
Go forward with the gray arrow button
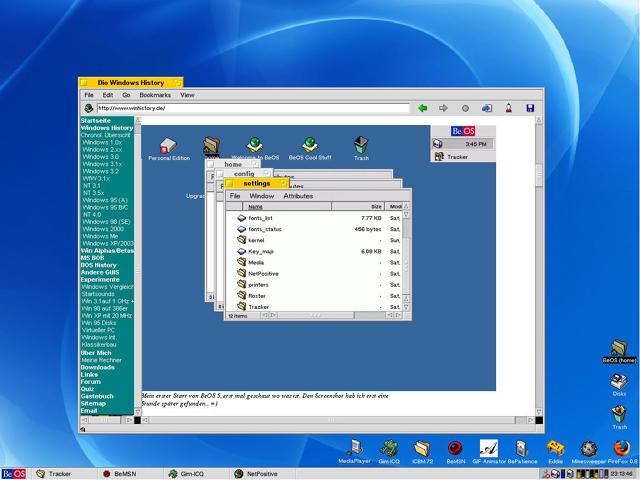(443, 108)
